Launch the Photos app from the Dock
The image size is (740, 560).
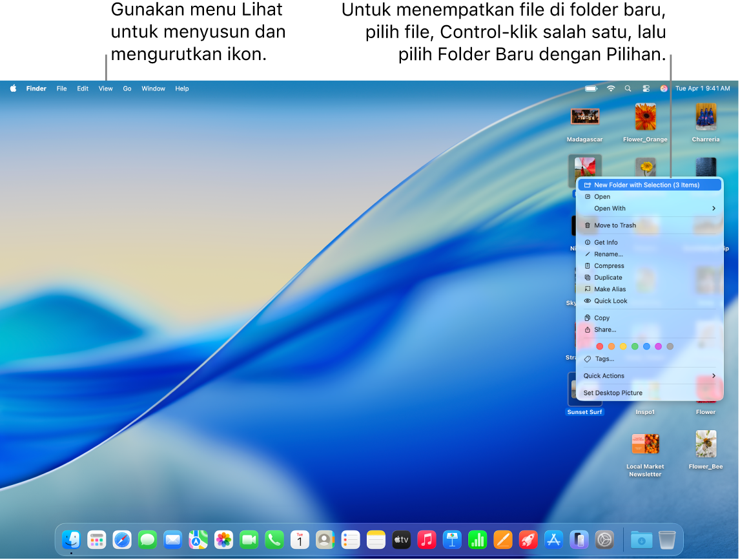pyautogui.click(x=223, y=539)
